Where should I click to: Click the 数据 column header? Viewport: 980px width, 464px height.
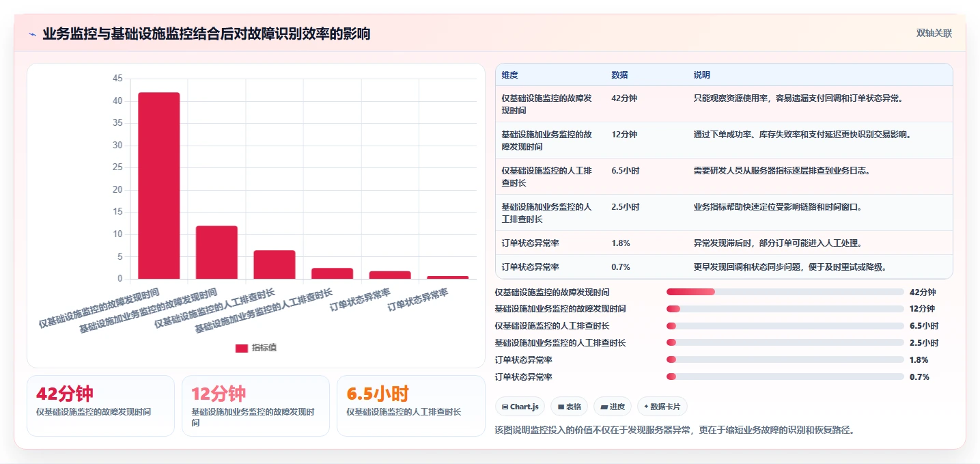619,75
